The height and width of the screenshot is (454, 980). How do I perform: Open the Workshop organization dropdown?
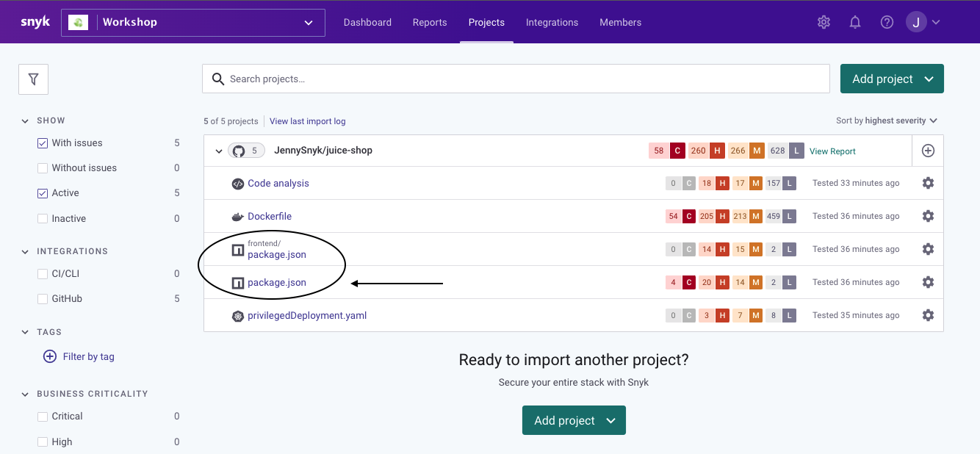pyautogui.click(x=192, y=22)
